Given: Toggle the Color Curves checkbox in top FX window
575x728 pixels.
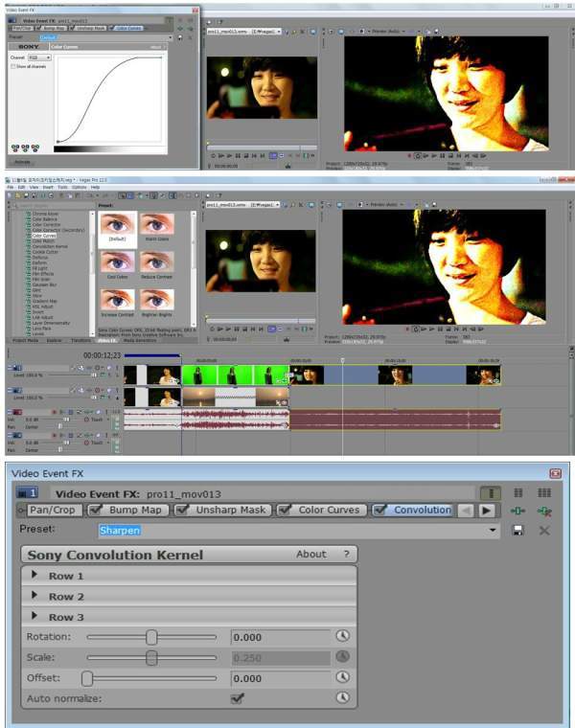Looking at the screenshot, I should (111, 29).
